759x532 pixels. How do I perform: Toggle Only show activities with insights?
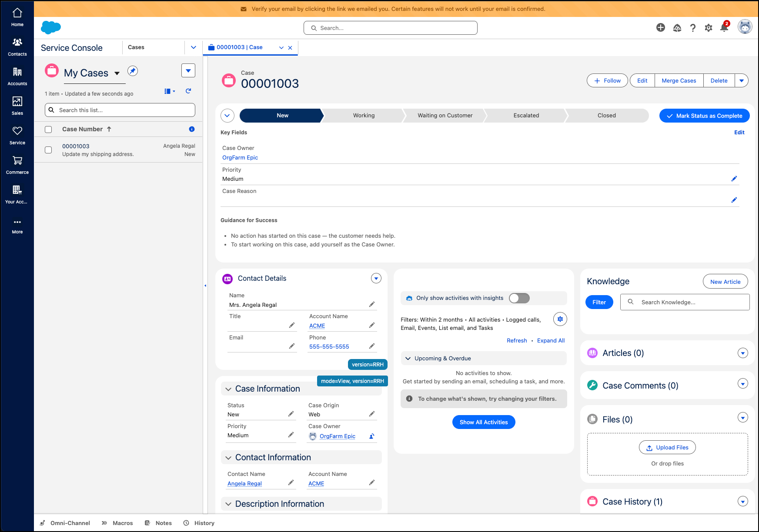pyautogui.click(x=519, y=298)
